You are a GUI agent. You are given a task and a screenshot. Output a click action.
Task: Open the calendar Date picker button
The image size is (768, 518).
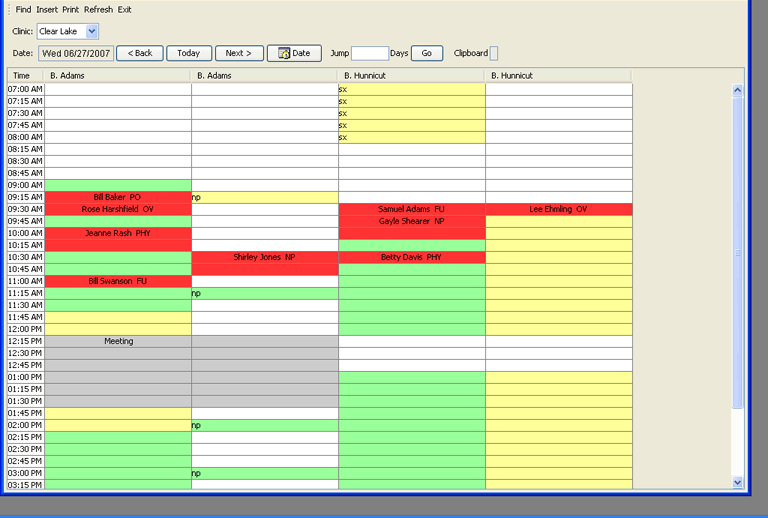[294, 53]
